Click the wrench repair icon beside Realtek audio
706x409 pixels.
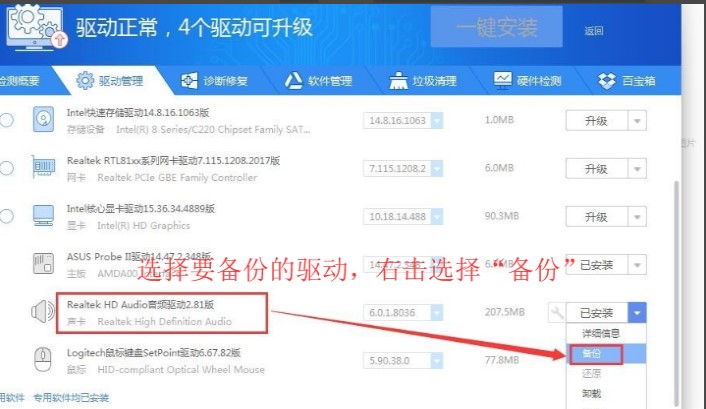point(557,312)
